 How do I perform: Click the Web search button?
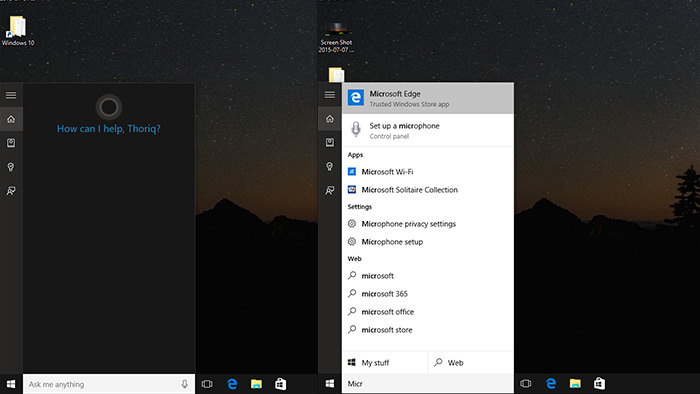[471, 363]
